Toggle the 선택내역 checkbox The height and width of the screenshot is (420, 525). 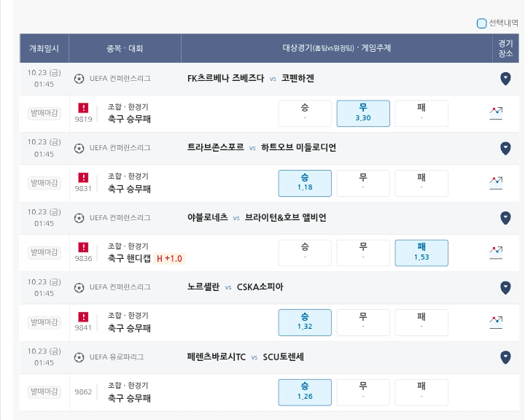481,23
